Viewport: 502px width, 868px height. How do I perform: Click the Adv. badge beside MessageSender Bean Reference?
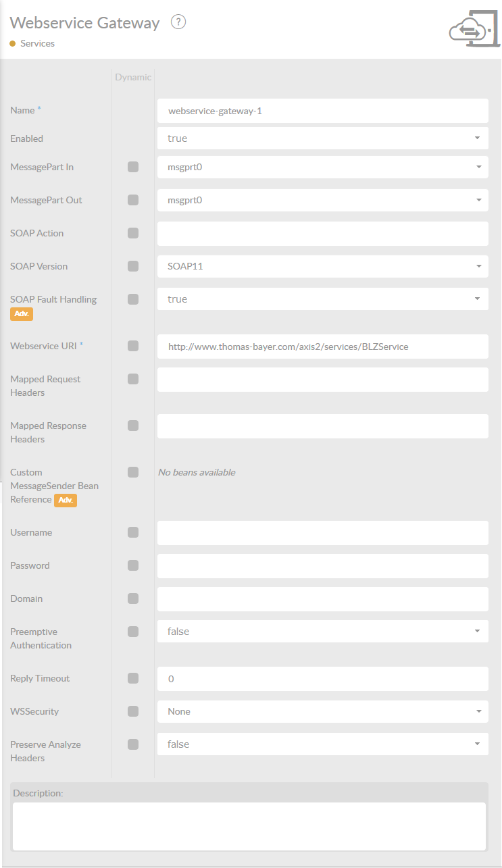66,500
